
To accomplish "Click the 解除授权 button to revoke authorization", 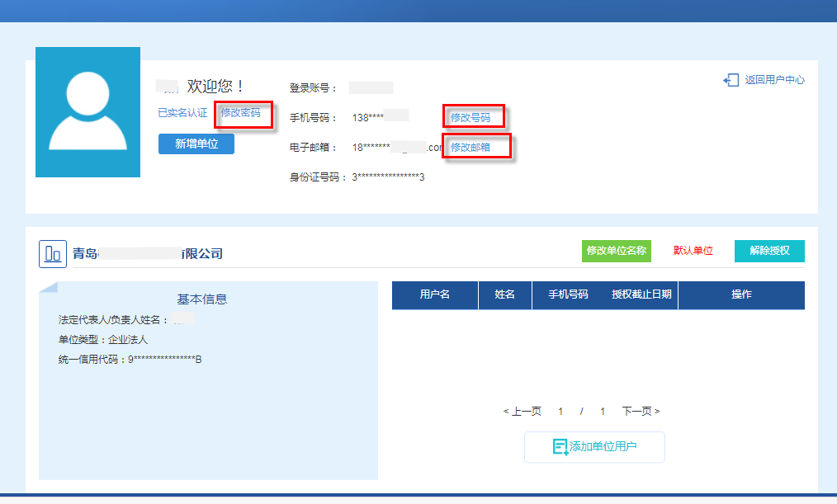I will click(769, 251).
